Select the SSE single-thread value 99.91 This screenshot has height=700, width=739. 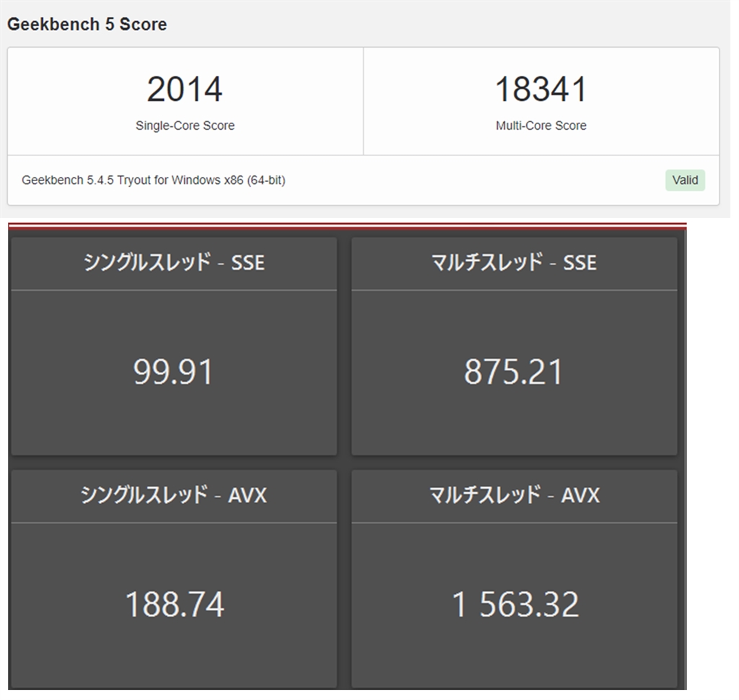click(x=173, y=372)
